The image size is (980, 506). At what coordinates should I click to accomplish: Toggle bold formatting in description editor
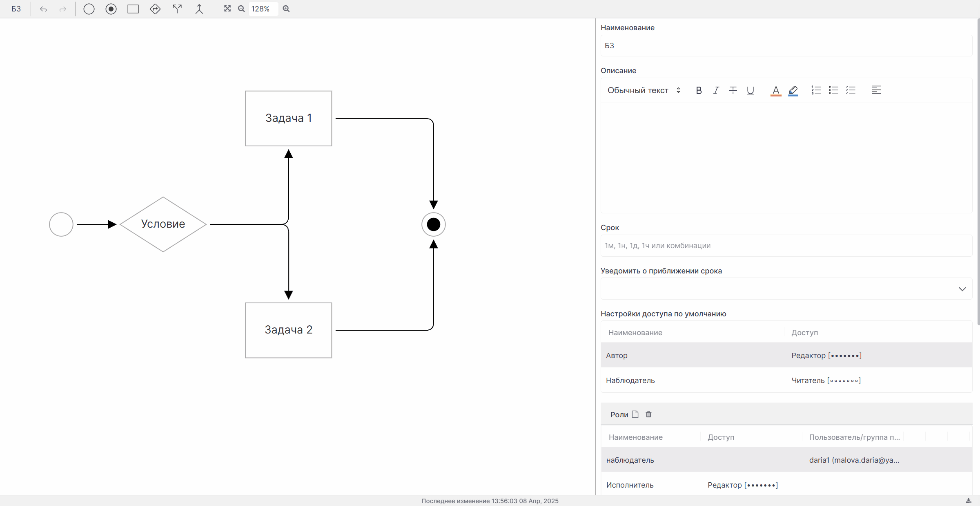tap(699, 90)
